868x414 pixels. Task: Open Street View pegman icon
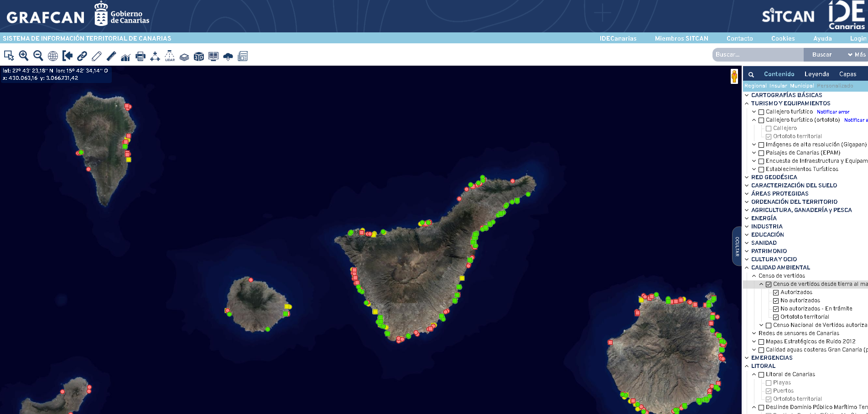point(734,76)
